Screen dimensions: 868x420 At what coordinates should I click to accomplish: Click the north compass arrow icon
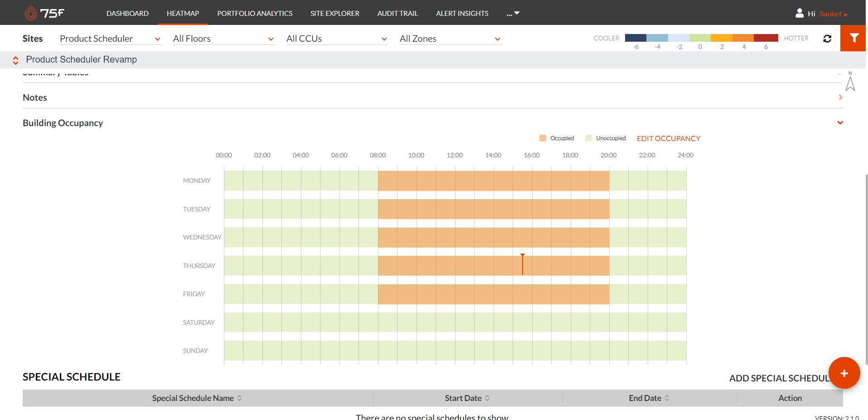click(850, 82)
